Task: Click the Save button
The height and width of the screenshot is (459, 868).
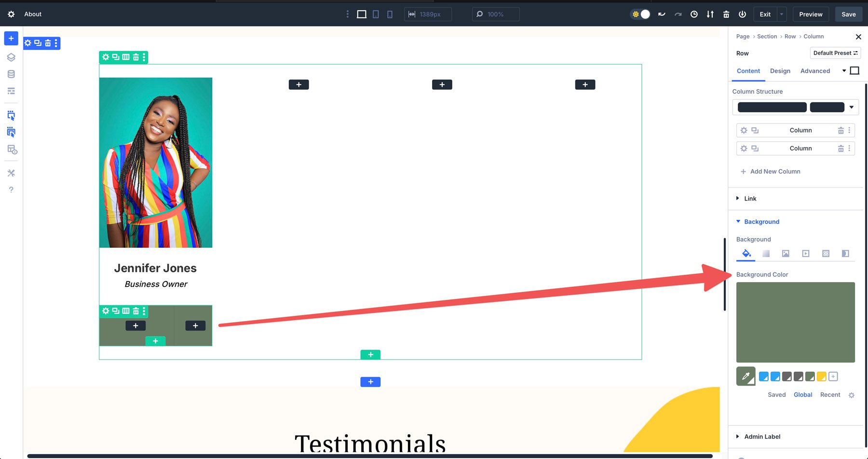Action: pyautogui.click(x=849, y=14)
